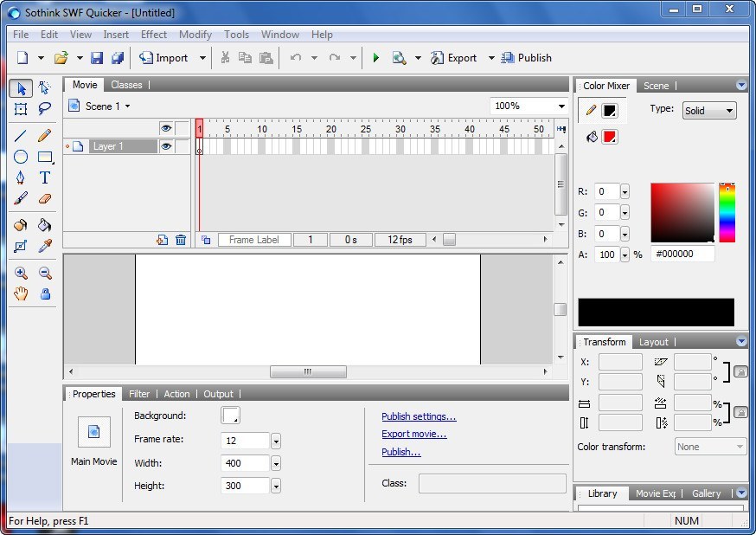
Task: Switch to the Classes tab
Action: [127, 85]
